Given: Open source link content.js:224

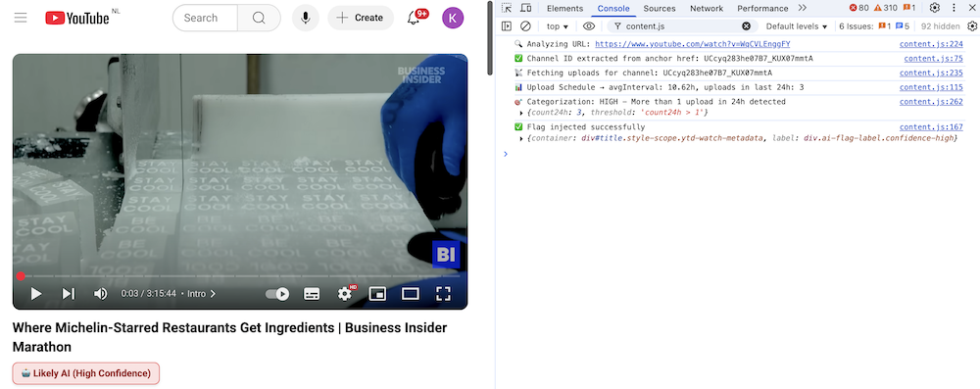Looking at the screenshot, I should [931, 44].
